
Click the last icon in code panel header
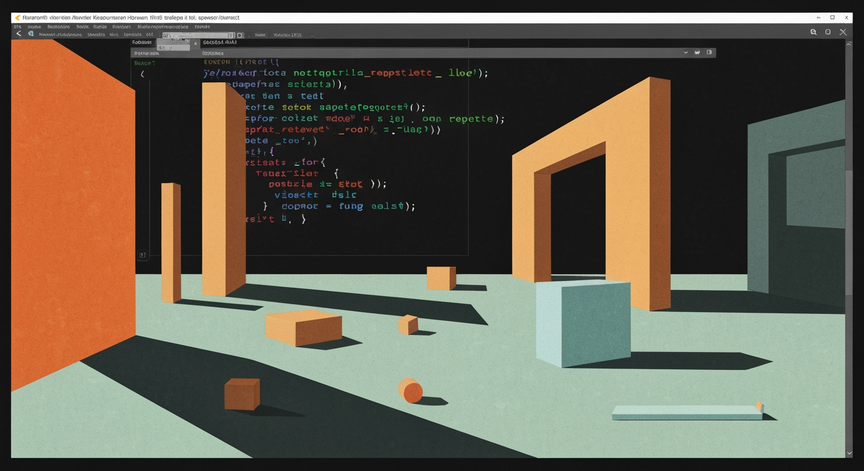(709, 53)
